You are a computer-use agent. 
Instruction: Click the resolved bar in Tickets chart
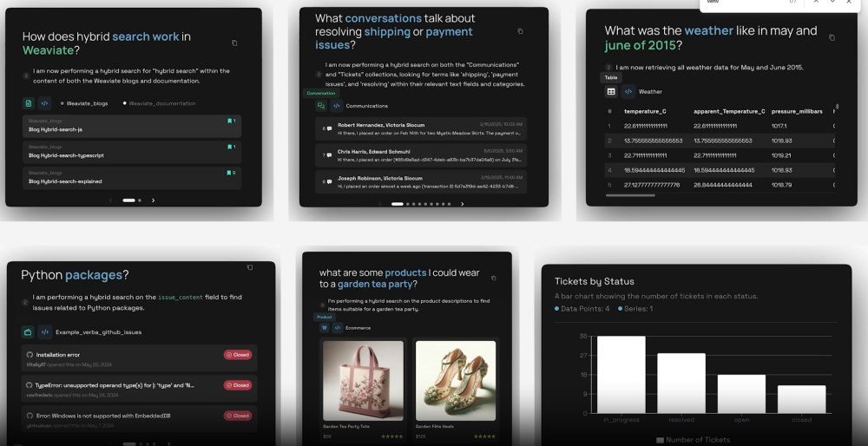pyautogui.click(x=681, y=383)
